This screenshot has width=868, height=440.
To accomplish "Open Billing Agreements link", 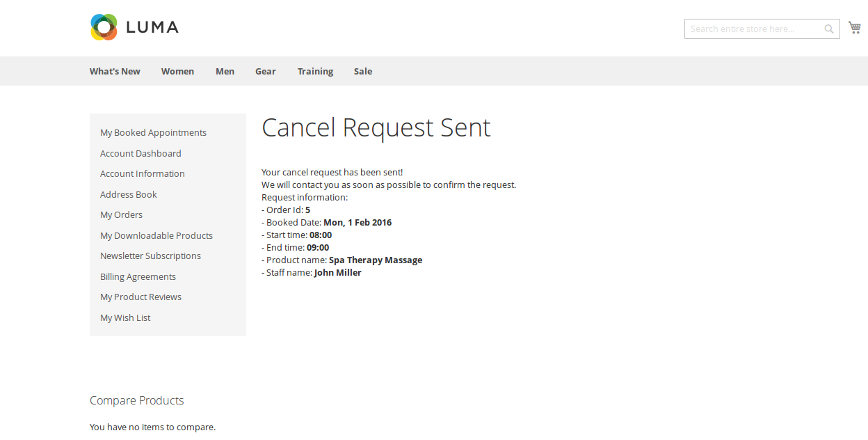I will [x=138, y=276].
